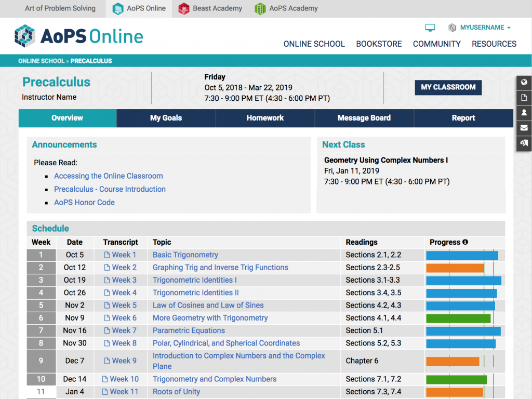Open the chat bubbles icon in right sidebar
This screenshot has width=532, height=399.
(x=524, y=143)
